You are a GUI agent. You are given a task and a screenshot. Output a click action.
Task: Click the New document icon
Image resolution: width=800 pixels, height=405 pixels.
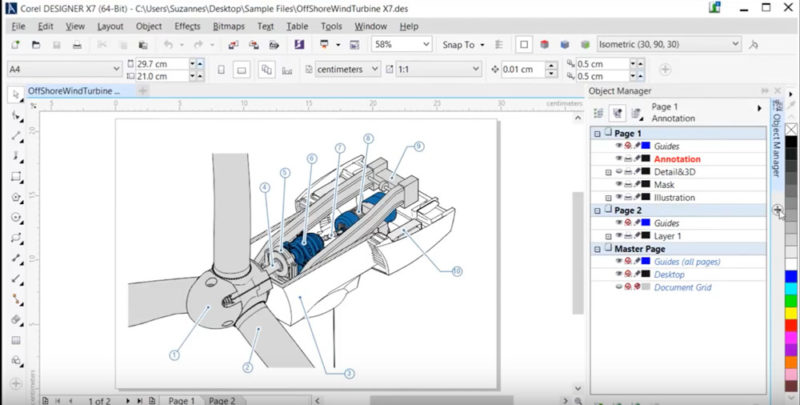pos(15,45)
